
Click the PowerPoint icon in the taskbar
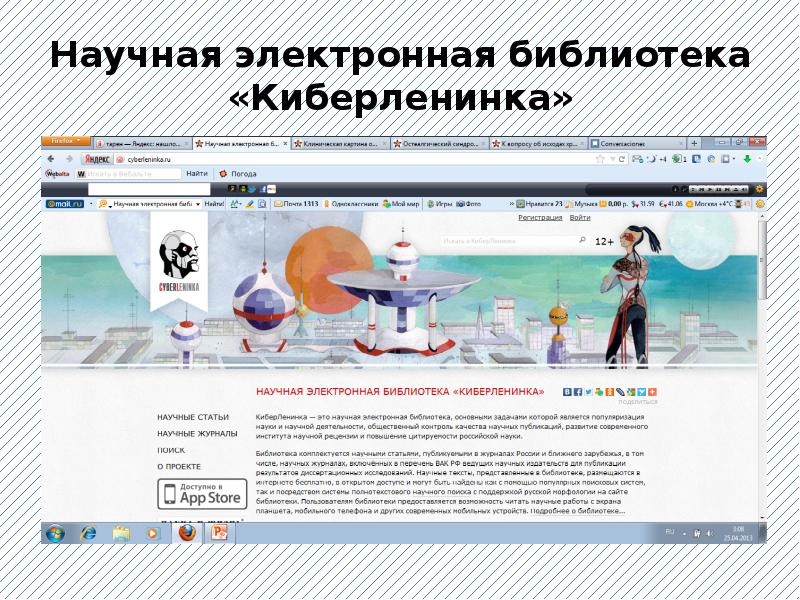click(219, 533)
